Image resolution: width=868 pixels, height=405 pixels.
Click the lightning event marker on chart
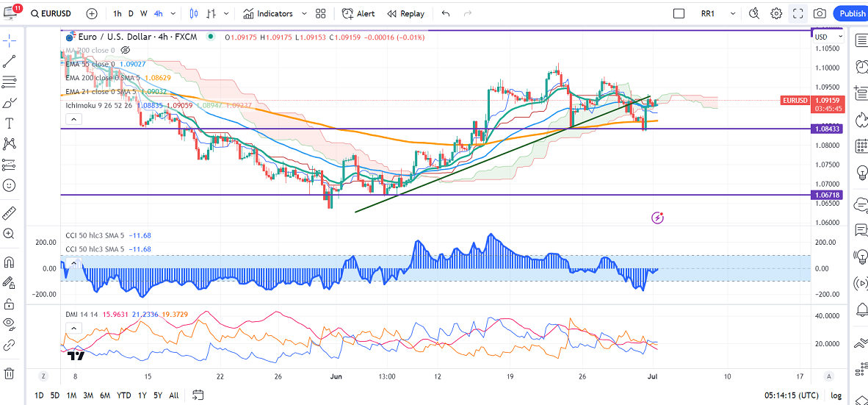tap(657, 218)
